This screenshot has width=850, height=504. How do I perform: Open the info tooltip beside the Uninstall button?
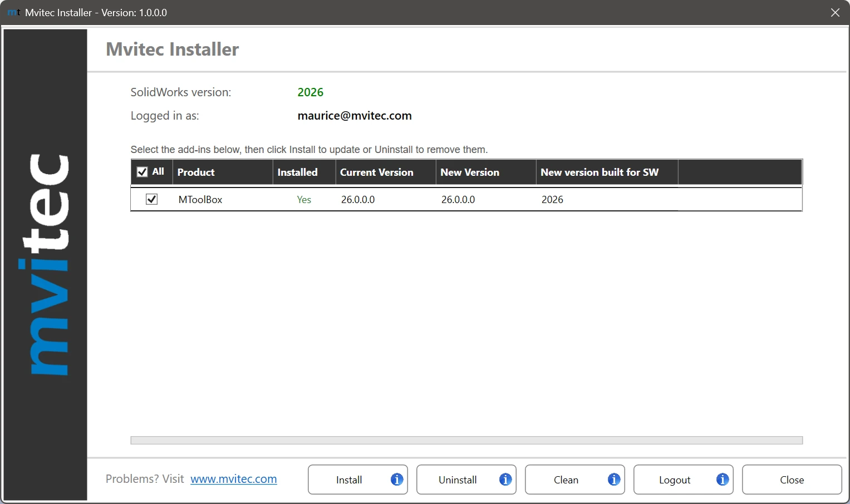pos(505,479)
